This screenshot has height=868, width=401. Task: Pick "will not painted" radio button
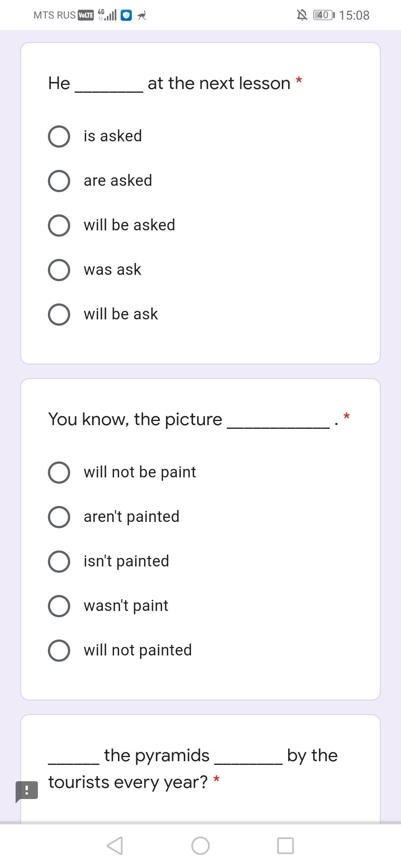tap(59, 650)
